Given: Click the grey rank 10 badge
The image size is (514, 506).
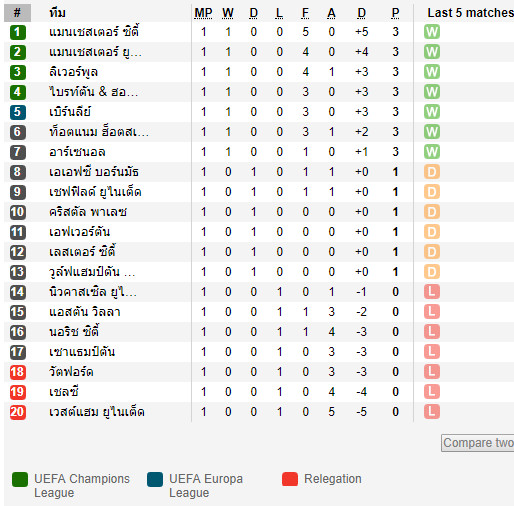Looking at the screenshot, I should pyautogui.click(x=18, y=212).
